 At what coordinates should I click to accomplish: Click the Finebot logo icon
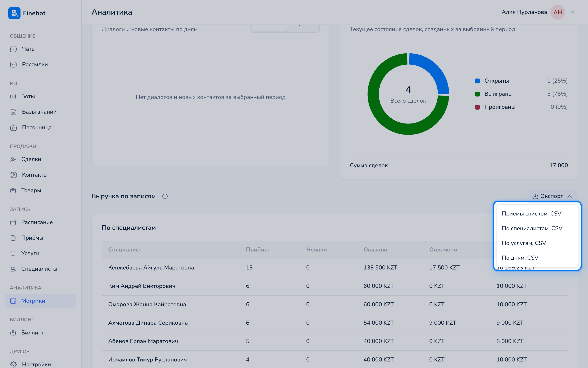tap(14, 13)
